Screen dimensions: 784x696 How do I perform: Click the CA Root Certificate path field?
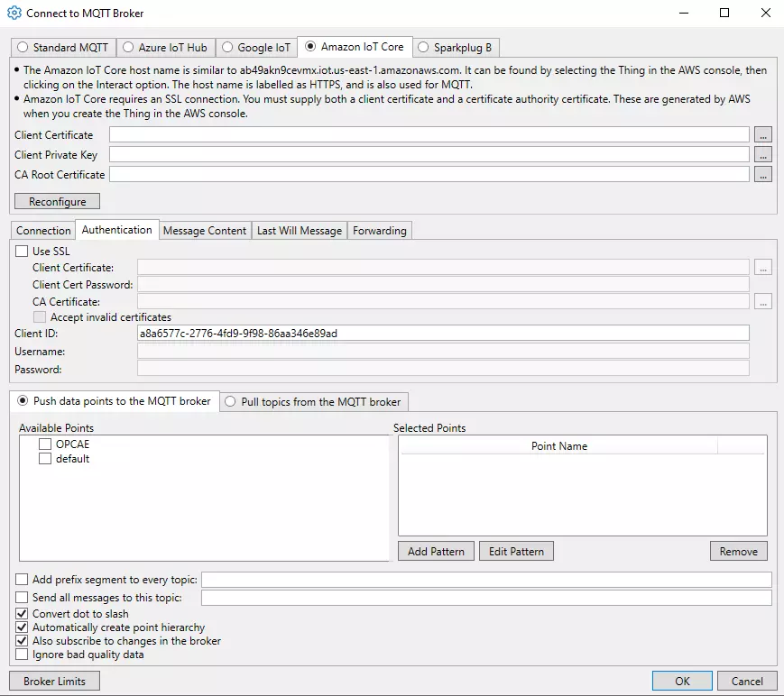(x=429, y=174)
